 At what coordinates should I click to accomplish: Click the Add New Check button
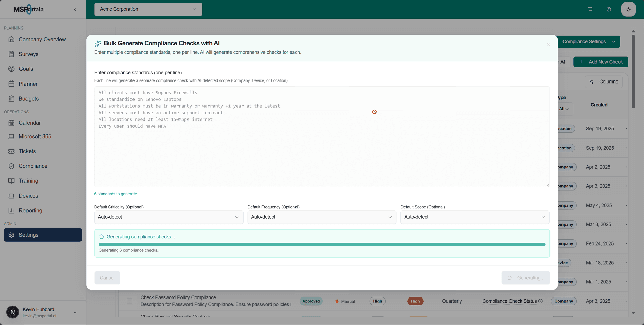point(600,62)
